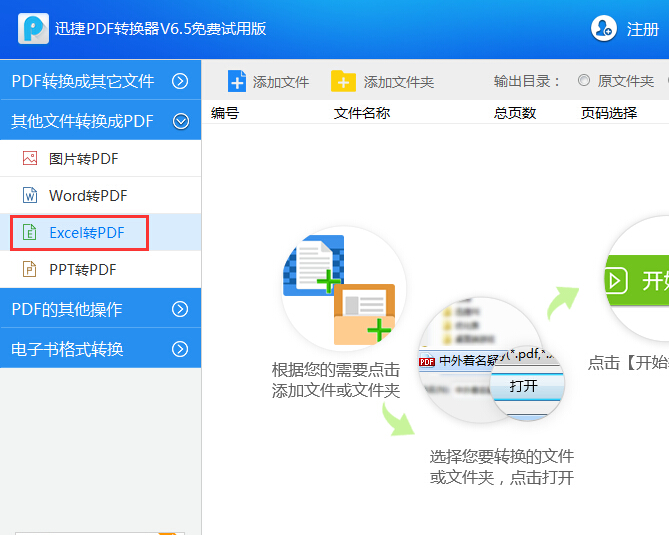Click the 编号 column header
This screenshot has width=669, height=535.
(x=225, y=113)
